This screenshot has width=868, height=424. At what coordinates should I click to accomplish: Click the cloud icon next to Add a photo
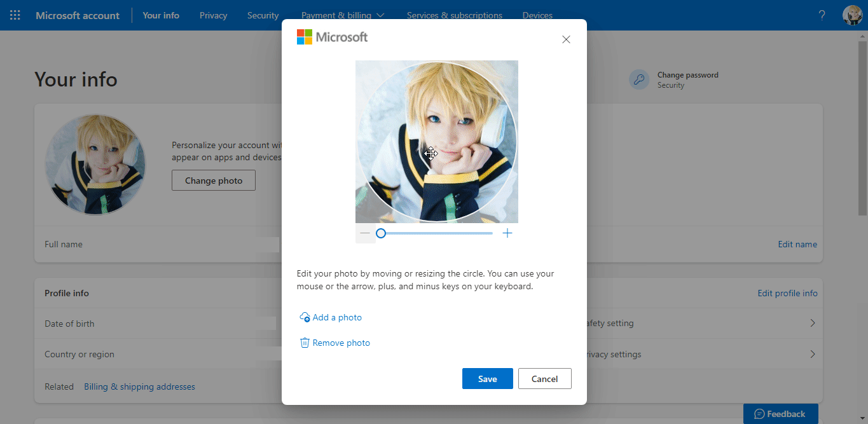click(x=304, y=317)
